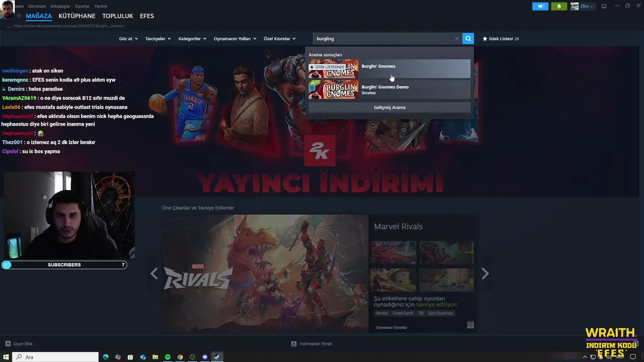Click the Windows icon on Marvel Rivals card

point(470,325)
